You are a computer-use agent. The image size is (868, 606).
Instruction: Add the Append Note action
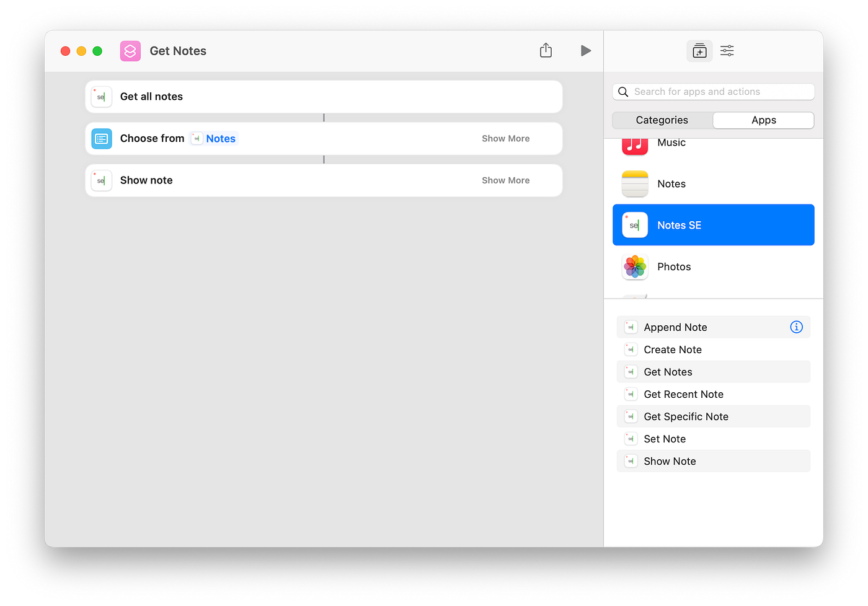pyautogui.click(x=714, y=327)
